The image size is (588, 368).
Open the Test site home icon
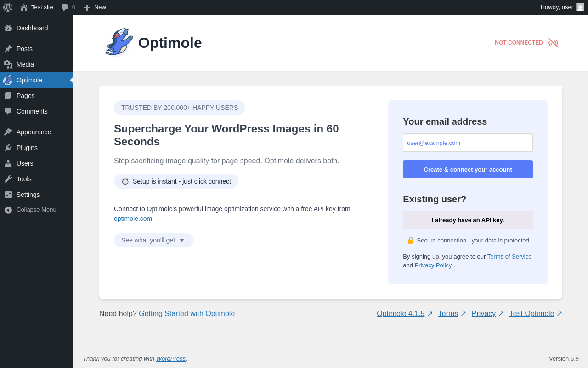[24, 7]
